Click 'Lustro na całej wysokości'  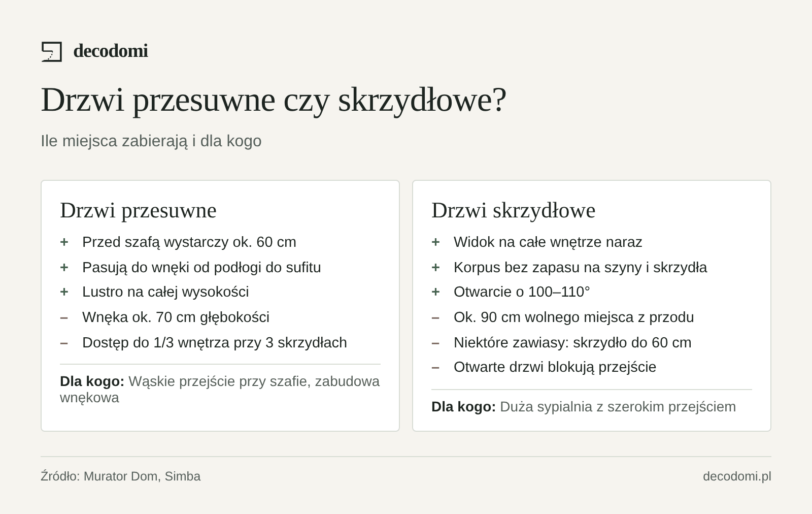(x=165, y=292)
